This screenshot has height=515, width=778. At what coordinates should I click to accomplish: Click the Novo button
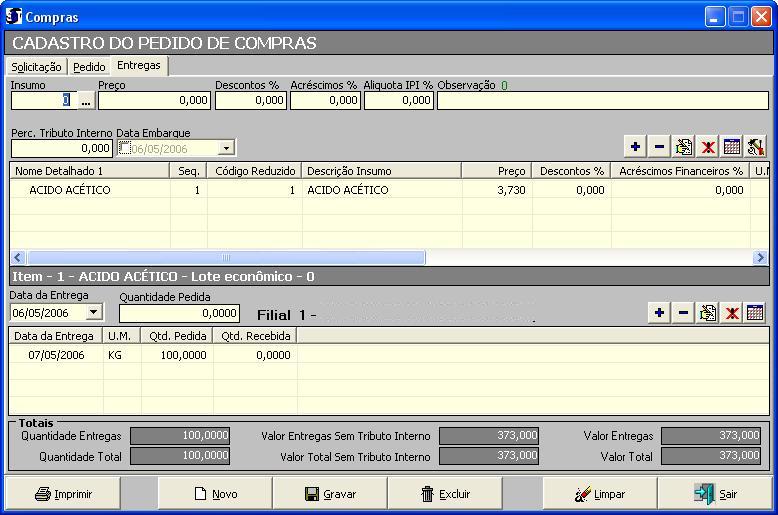(x=215, y=494)
